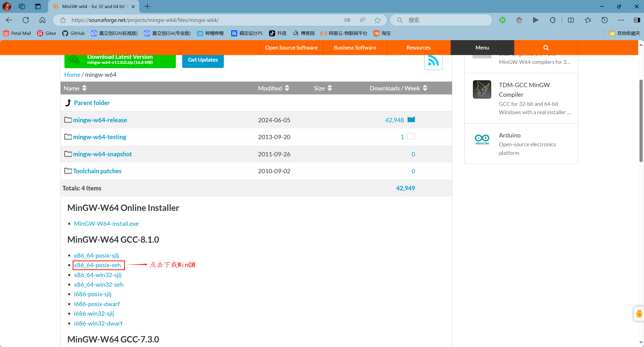Open the Gitee bookmark
This screenshot has width=644, height=347.
pyautogui.click(x=47, y=33)
